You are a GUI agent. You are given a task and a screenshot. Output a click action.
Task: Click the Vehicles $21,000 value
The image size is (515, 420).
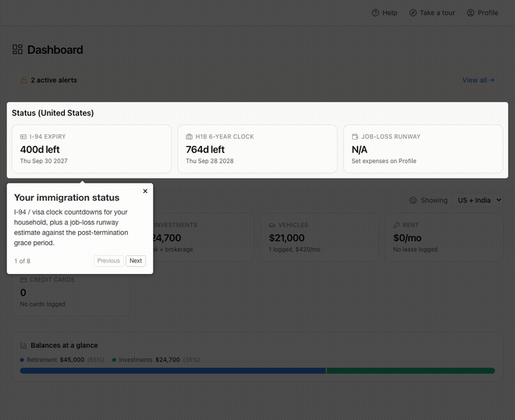coord(286,237)
